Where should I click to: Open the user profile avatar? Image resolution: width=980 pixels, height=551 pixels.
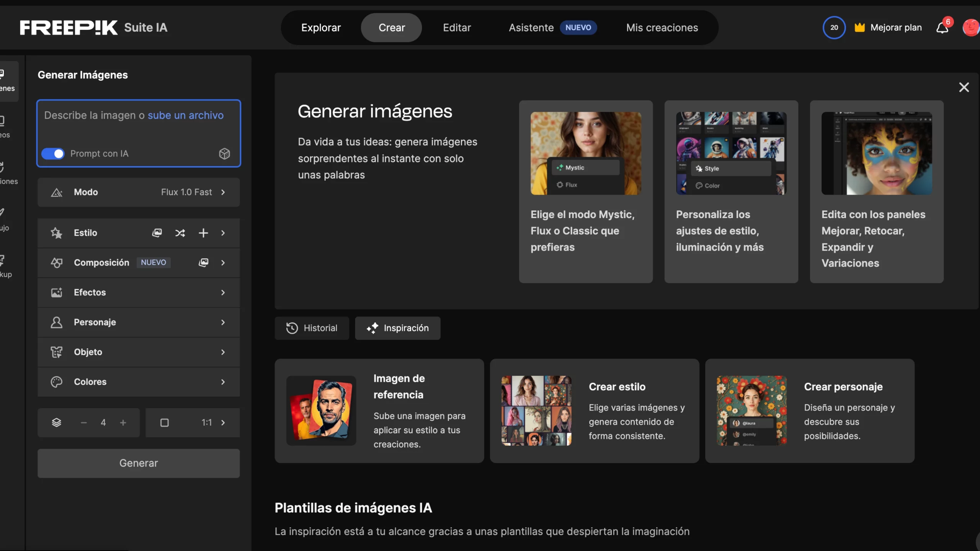click(x=970, y=28)
